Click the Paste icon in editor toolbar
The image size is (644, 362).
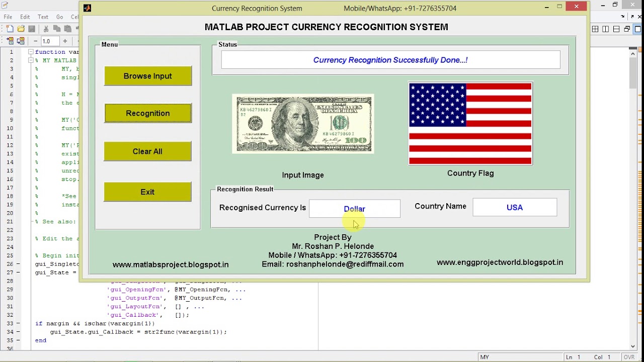pyautogui.click(x=68, y=29)
